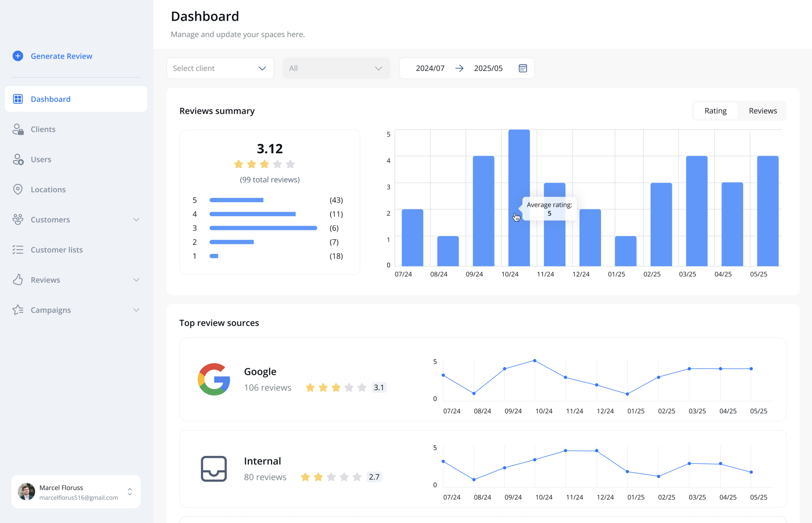Open the date range calendar icon
The image size is (812, 523).
pos(522,68)
